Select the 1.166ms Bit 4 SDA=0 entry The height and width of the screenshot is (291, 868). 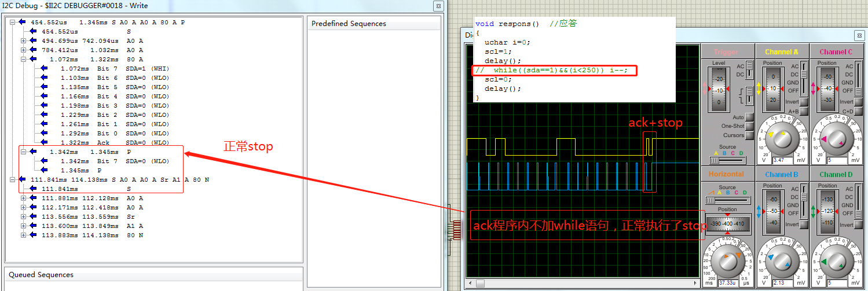click(115, 96)
